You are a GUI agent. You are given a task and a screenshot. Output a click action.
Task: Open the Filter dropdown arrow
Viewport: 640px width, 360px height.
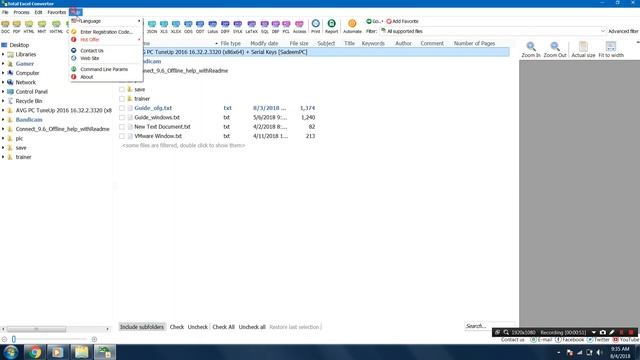click(x=602, y=31)
